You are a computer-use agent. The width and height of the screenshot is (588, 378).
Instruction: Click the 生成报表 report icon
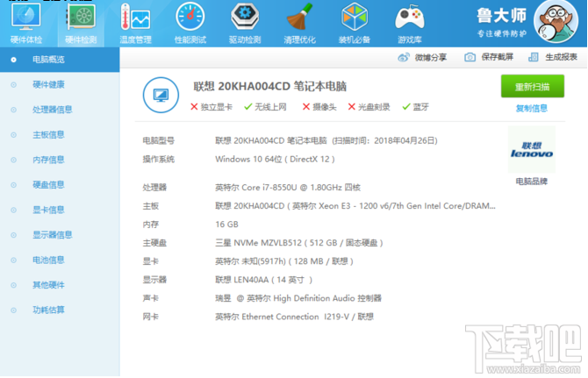click(x=534, y=57)
